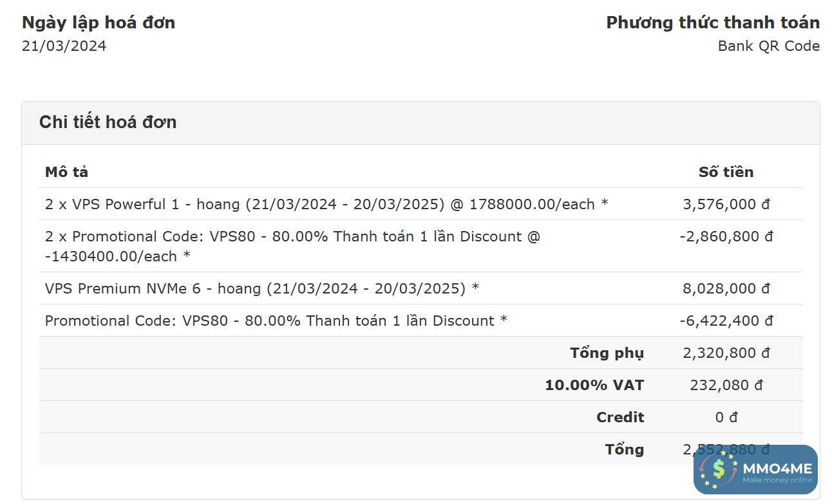Click the -6,422,400 đ discount amount

coord(726,321)
